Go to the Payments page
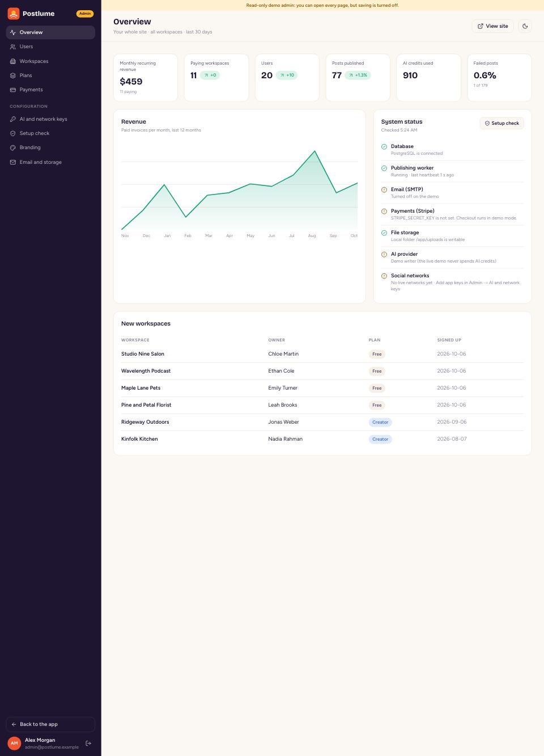 (x=50, y=90)
